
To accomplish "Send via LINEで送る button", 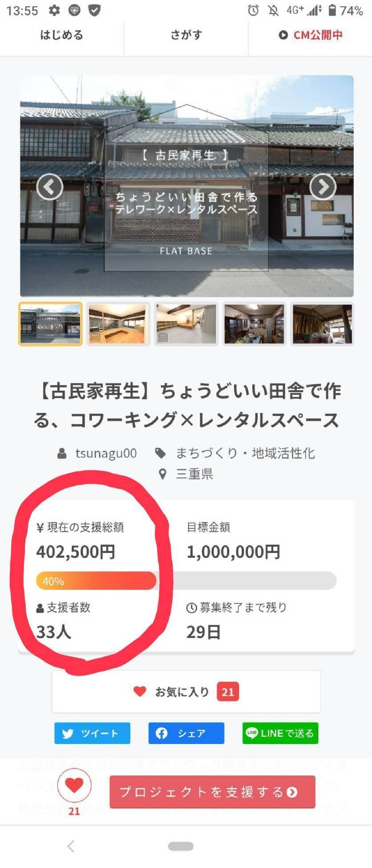I will click(x=280, y=733).
